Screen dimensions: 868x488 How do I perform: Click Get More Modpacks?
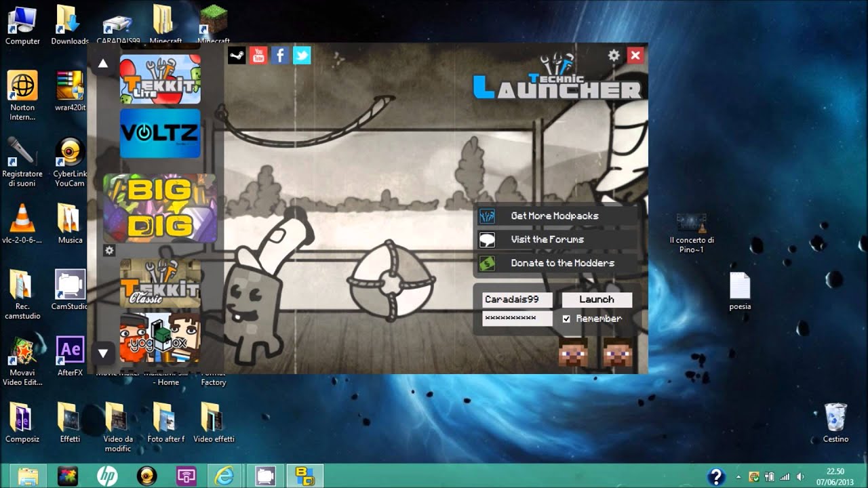click(x=555, y=216)
